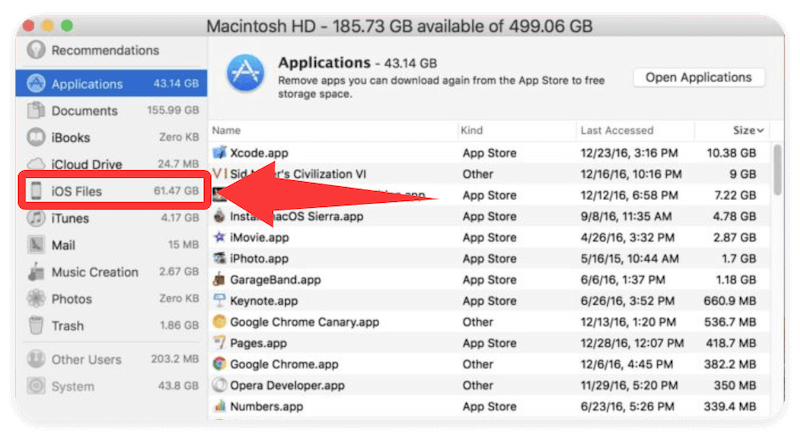The height and width of the screenshot is (435, 800).
Task: Select iCloud Drive category label
Action: [x=87, y=164]
